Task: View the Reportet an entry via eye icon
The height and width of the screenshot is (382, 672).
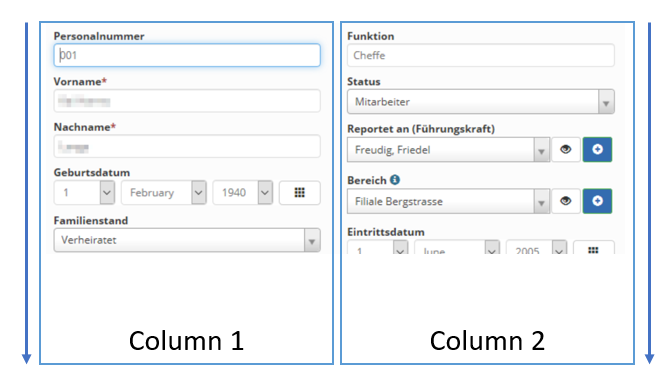Action: [x=566, y=150]
